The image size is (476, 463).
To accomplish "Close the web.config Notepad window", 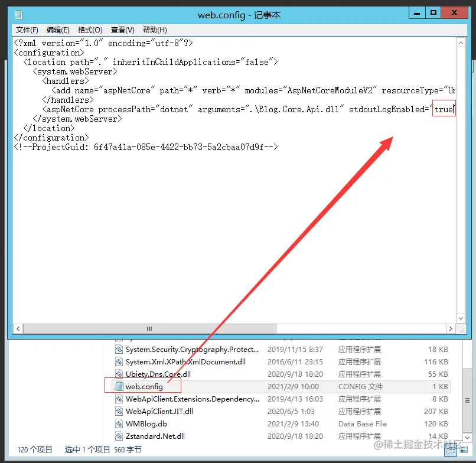I will pos(455,13).
